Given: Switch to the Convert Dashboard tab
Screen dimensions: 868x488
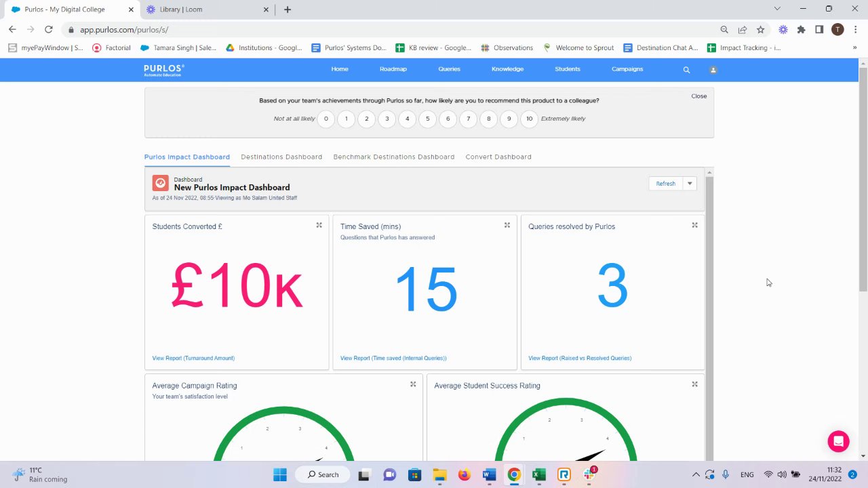Looking at the screenshot, I should coord(498,157).
